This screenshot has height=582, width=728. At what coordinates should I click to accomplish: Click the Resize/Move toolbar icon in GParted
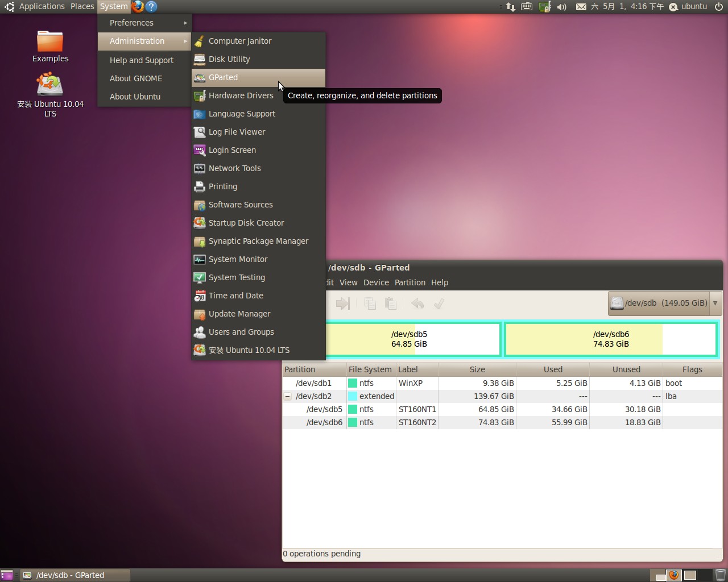tap(343, 304)
